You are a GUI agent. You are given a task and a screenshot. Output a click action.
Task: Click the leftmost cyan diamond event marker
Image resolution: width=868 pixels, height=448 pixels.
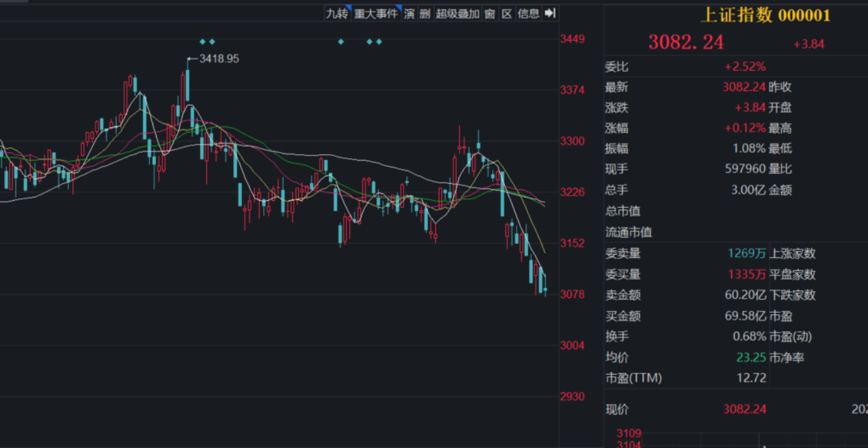click(202, 42)
